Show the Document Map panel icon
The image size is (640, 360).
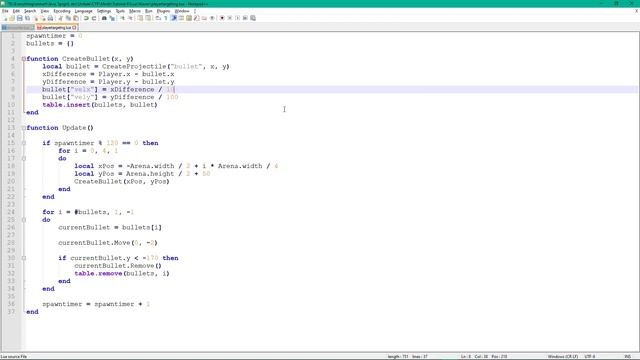(x=189, y=18)
